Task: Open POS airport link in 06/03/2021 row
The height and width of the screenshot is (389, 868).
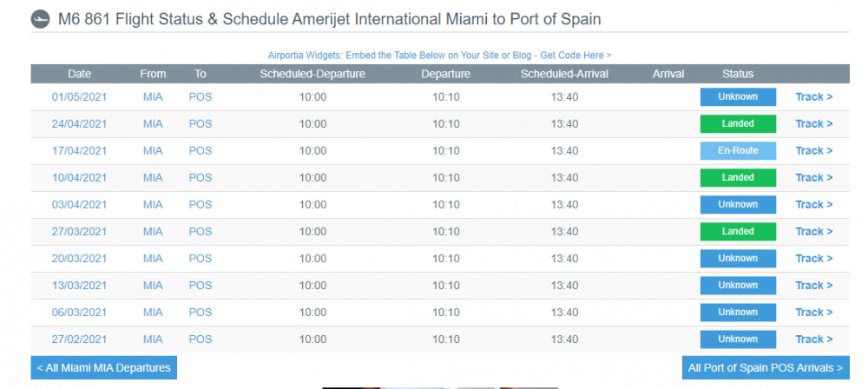Action: pyautogui.click(x=201, y=313)
